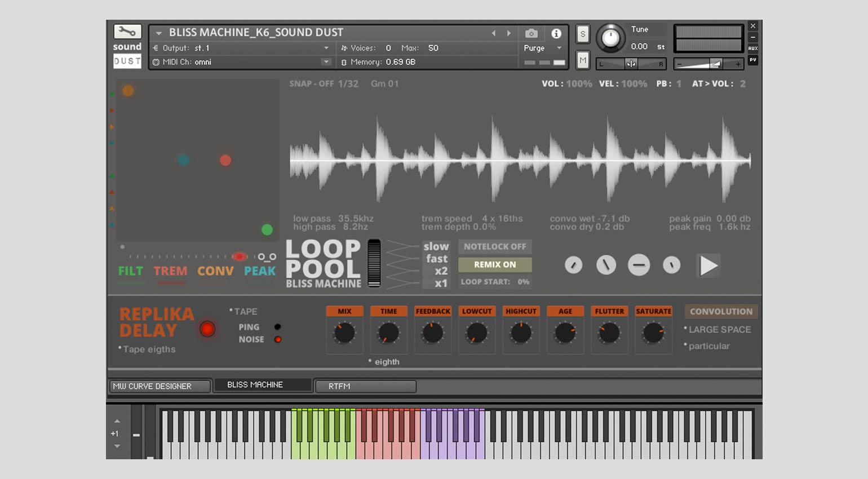Select the slow speed option

click(x=436, y=246)
